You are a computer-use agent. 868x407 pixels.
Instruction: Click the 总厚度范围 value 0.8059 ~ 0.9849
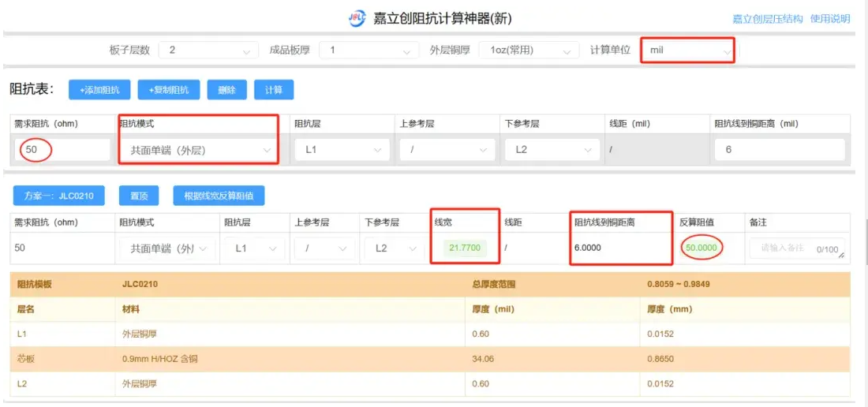click(679, 285)
